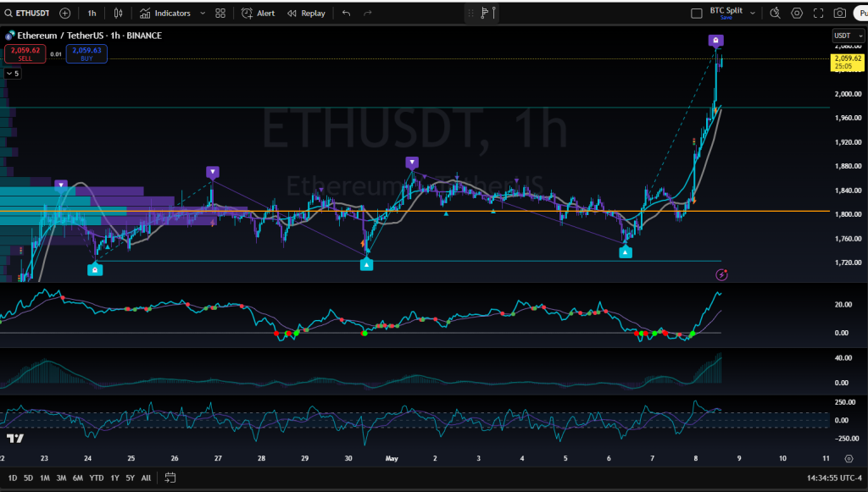The image size is (868, 492).
Task: Click the 250.00 oscillator scale label
Action: point(845,402)
